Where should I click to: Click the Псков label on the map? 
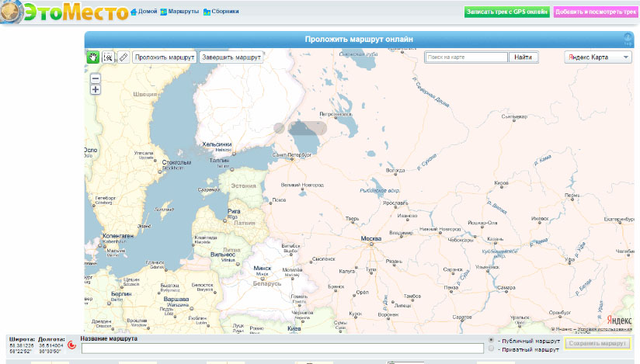point(279,200)
